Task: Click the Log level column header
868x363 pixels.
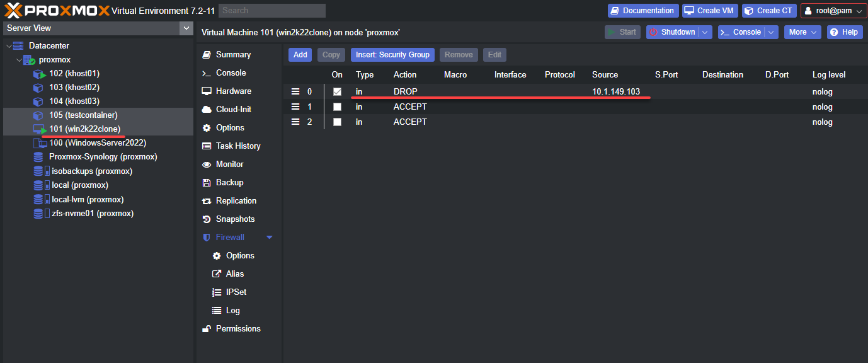Action: coord(829,75)
